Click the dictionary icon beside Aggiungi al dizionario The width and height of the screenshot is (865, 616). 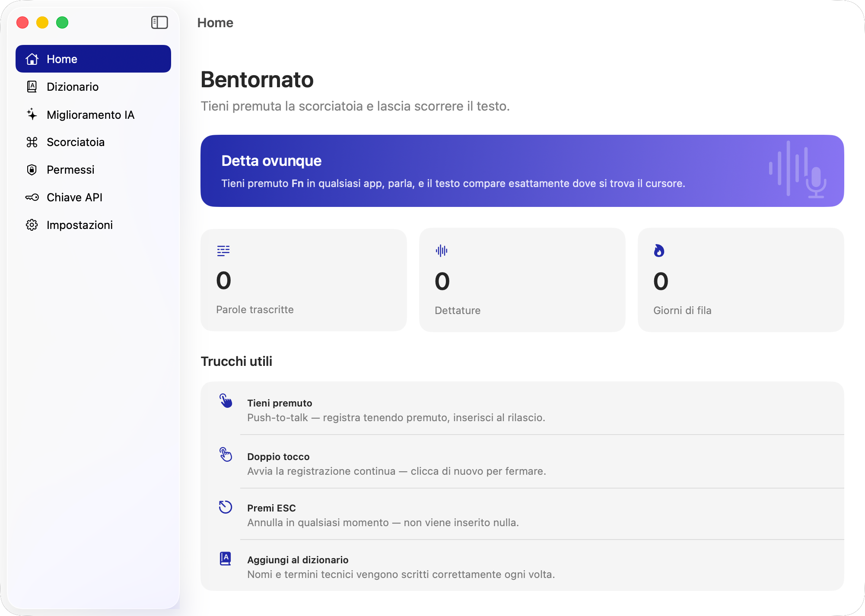tap(225, 559)
